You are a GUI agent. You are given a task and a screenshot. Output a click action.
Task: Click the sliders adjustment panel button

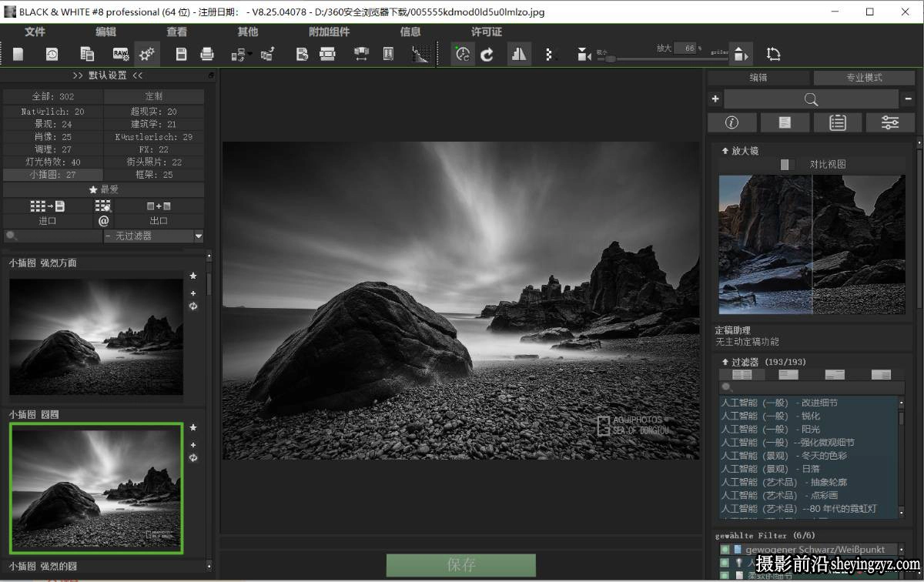pos(890,122)
